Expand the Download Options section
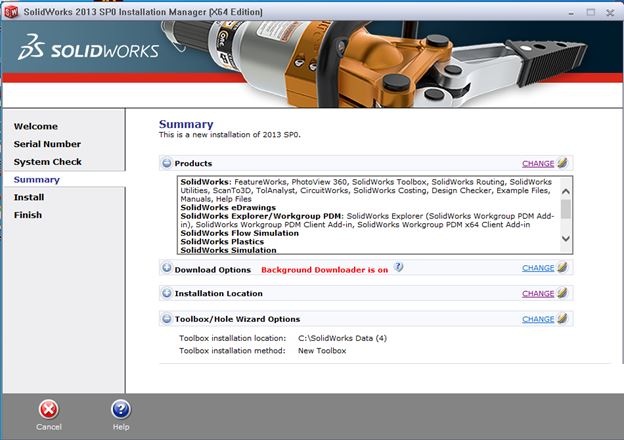 [166, 268]
